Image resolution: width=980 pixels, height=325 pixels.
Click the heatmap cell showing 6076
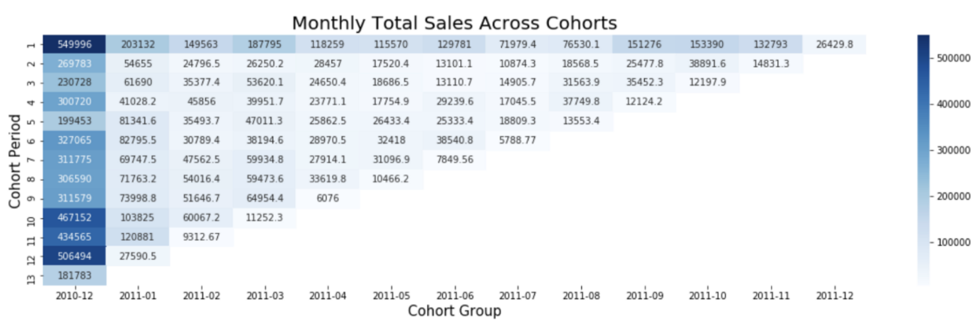click(x=329, y=198)
